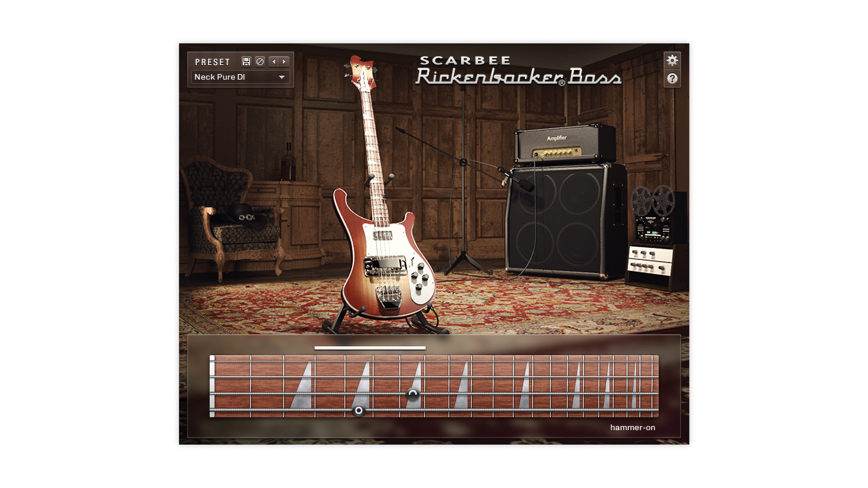Screen dimensions: 868x488
Task: Click the hammer-on articulation label
Action: [632, 427]
